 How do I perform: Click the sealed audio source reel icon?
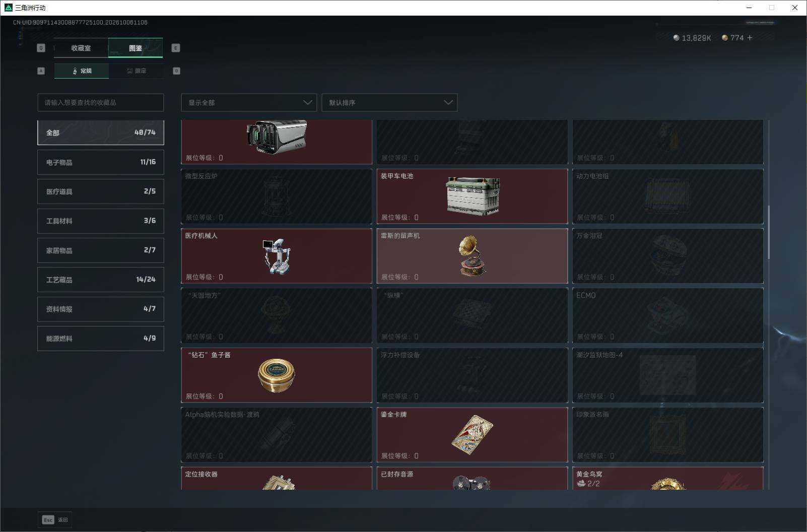pos(472,483)
